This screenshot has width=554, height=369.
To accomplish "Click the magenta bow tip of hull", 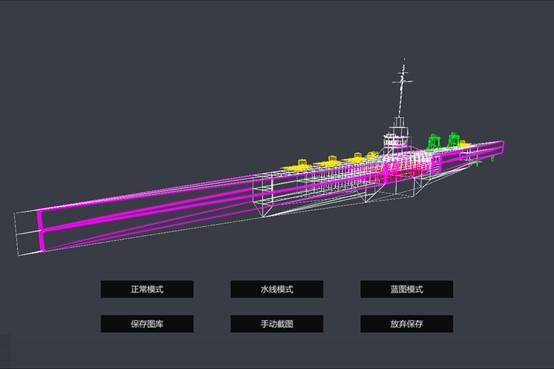I will click(x=501, y=147).
